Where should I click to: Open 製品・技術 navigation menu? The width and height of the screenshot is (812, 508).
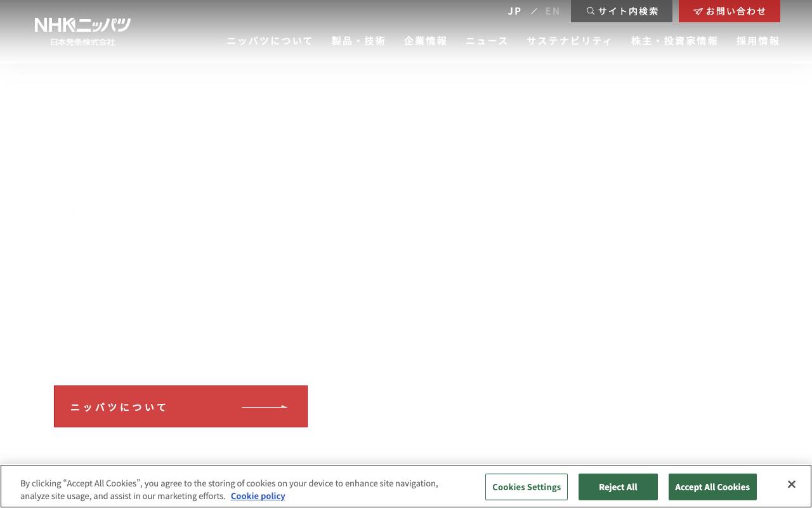click(358, 41)
